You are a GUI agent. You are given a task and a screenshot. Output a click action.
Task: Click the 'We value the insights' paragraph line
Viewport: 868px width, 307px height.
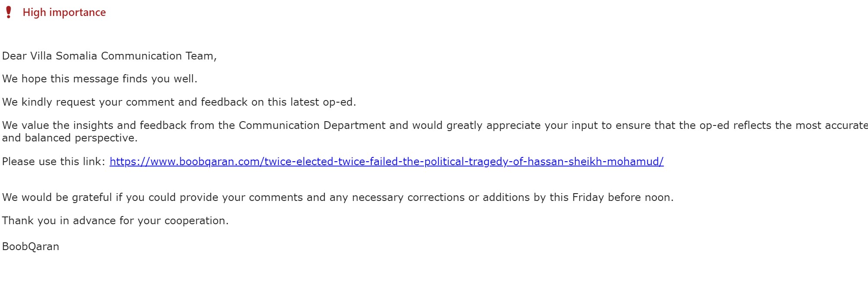click(x=435, y=125)
